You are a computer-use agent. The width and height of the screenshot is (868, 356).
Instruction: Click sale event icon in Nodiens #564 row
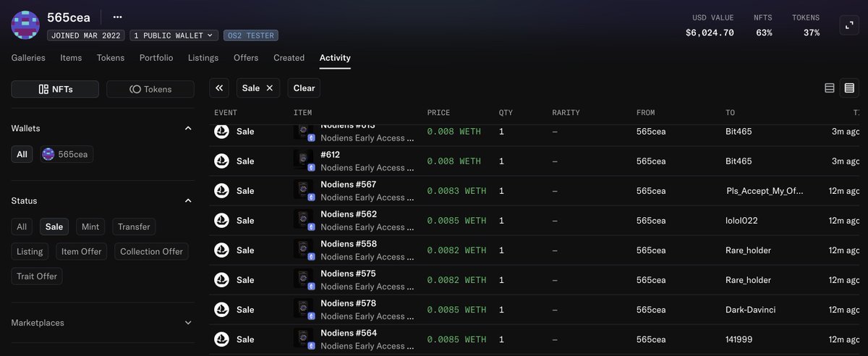221,339
